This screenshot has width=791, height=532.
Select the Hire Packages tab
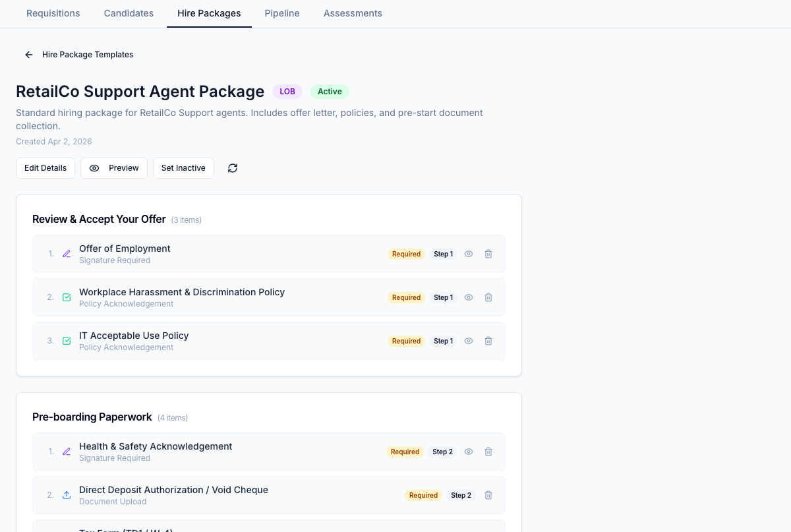click(209, 13)
